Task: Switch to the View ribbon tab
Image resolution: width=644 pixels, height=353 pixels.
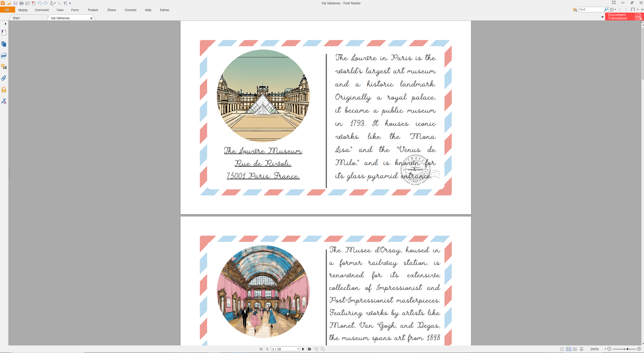Action: coord(60,10)
